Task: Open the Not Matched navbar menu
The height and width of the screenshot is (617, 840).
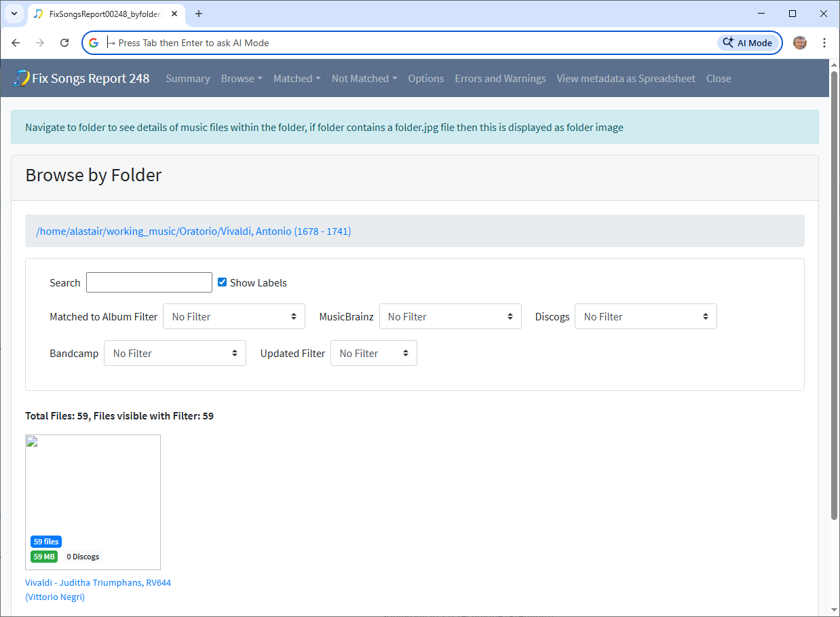Action: tap(364, 79)
